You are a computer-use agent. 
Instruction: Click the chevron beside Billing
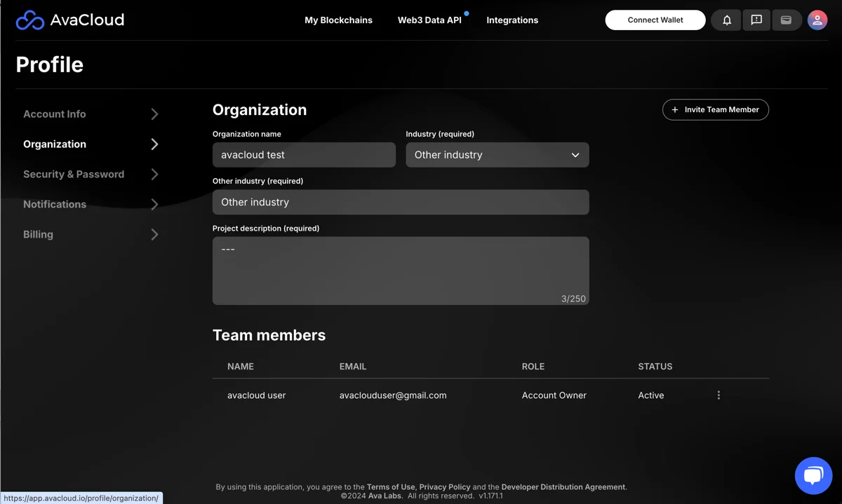click(154, 235)
